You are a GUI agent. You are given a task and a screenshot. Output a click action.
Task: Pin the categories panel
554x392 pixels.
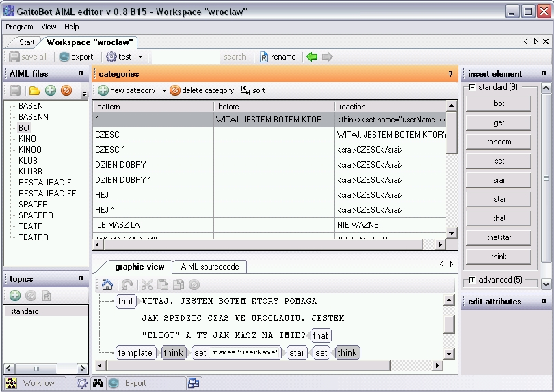click(x=450, y=74)
